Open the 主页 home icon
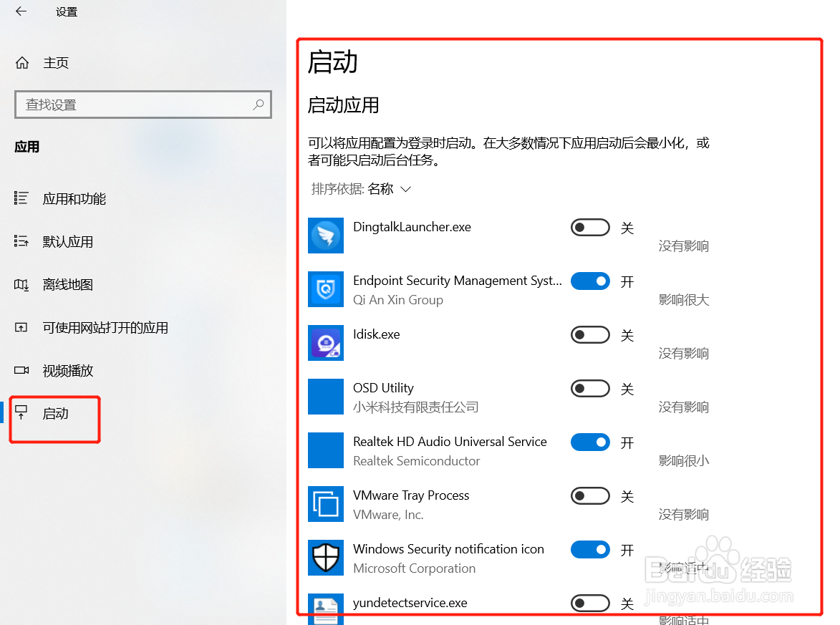 pyautogui.click(x=22, y=63)
